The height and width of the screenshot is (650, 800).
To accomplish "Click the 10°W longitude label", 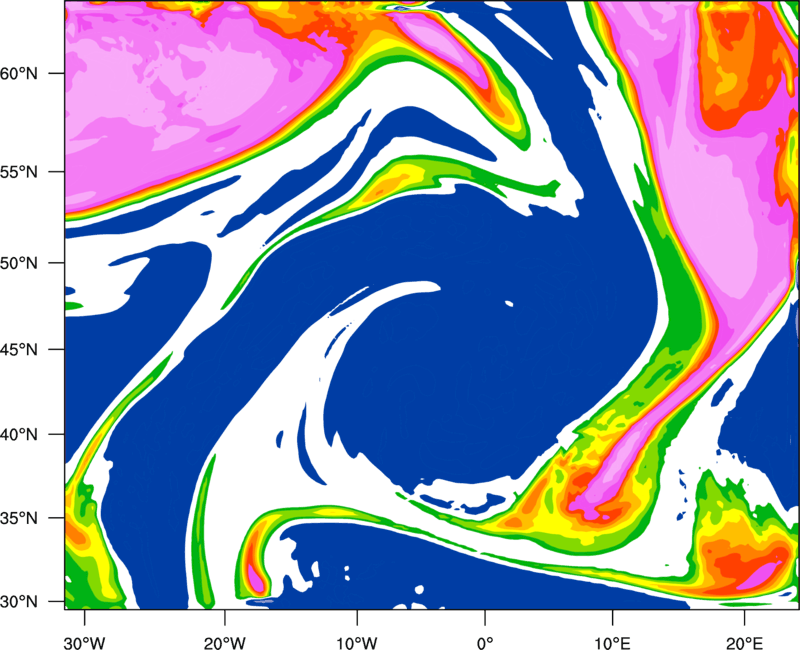I will tap(357, 643).
